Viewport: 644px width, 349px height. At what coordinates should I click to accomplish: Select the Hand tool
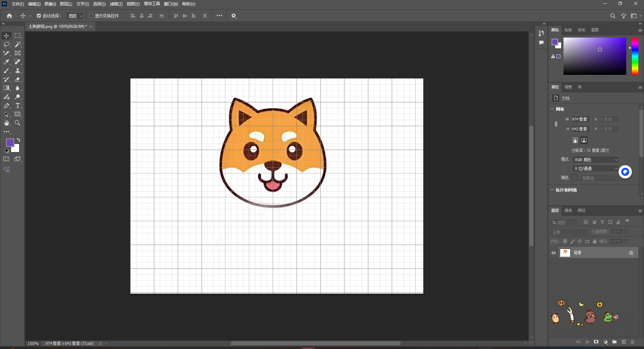pyautogui.click(x=6, y=123)
